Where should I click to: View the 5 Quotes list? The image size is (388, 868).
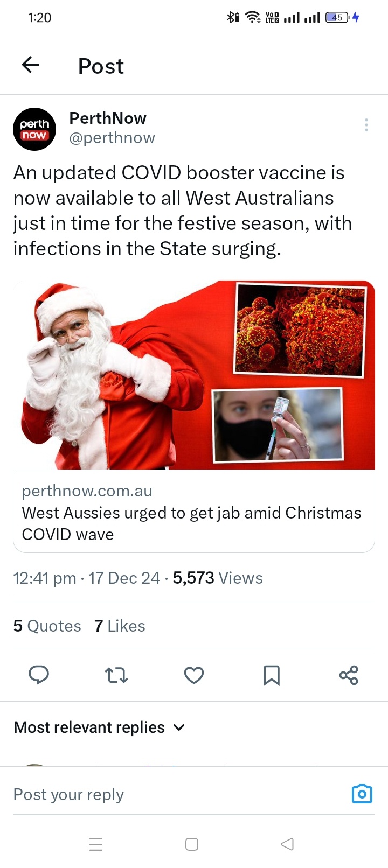[47, 626]
